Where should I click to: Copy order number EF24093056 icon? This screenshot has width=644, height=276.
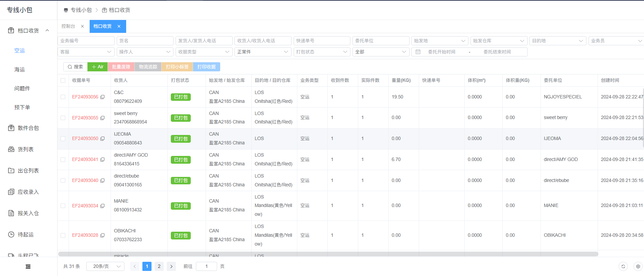click(x=102, y=97)
